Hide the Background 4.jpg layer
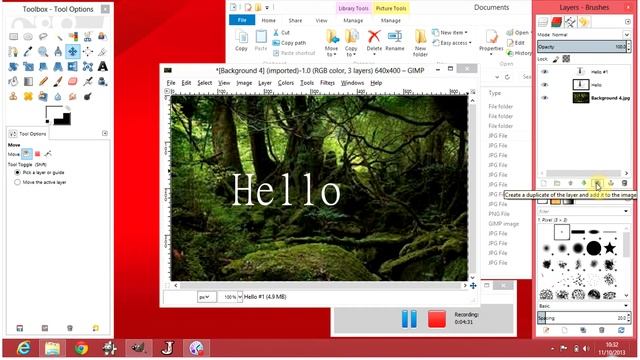The height and width of the screenshot is (360, 640). point(544,98)
